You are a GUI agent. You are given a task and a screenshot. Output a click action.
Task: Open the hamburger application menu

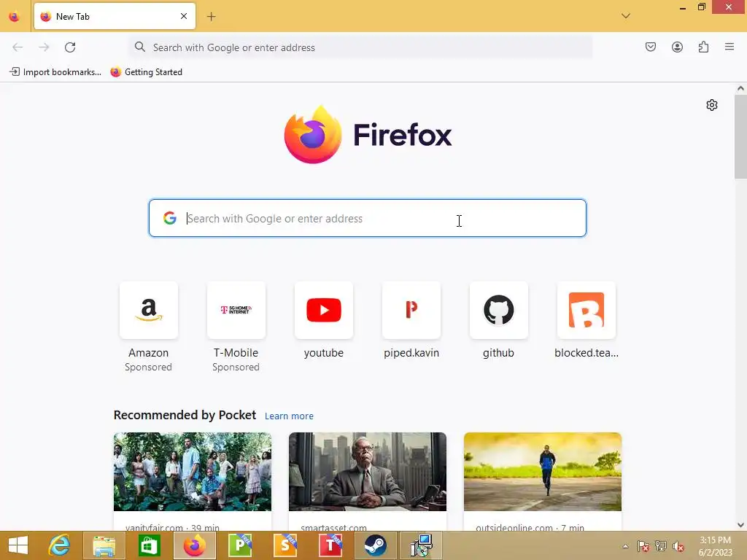[x=729, y=47]
